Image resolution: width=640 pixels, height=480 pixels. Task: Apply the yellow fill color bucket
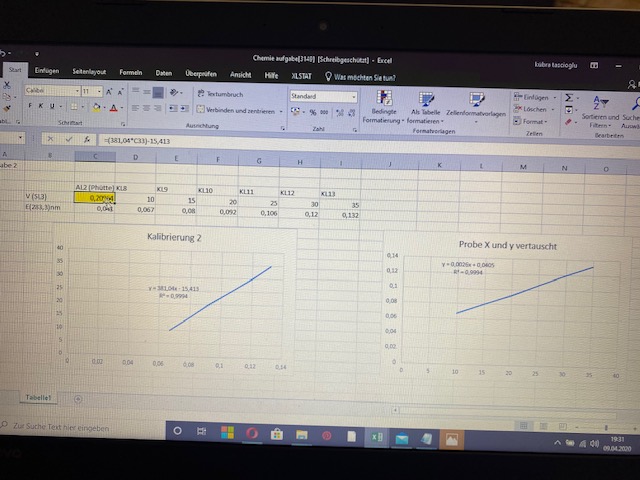(x=96, y=107)
